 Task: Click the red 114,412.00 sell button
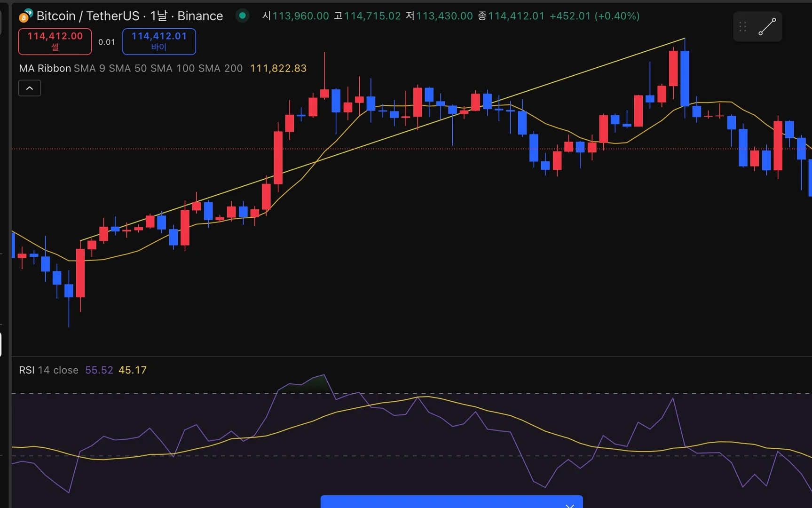55,41
